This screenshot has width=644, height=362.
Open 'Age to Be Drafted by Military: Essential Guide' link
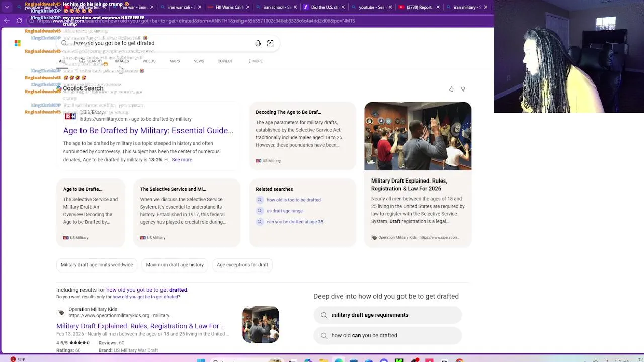tap(148, 131)
